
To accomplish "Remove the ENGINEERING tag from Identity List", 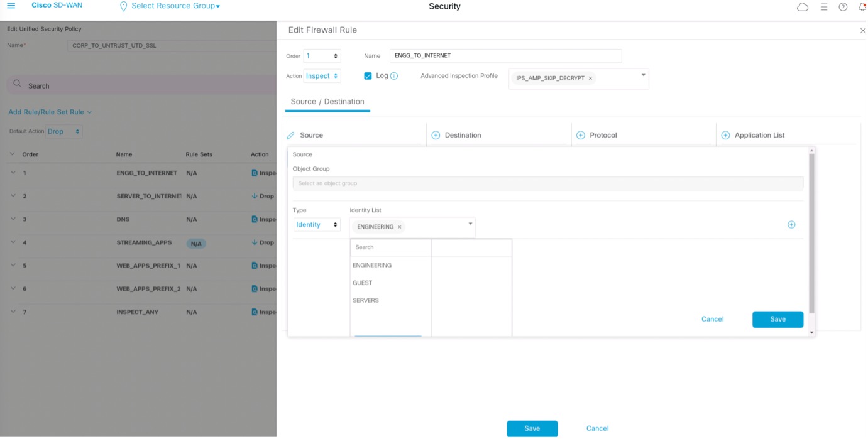I will (x=398, y=227).
